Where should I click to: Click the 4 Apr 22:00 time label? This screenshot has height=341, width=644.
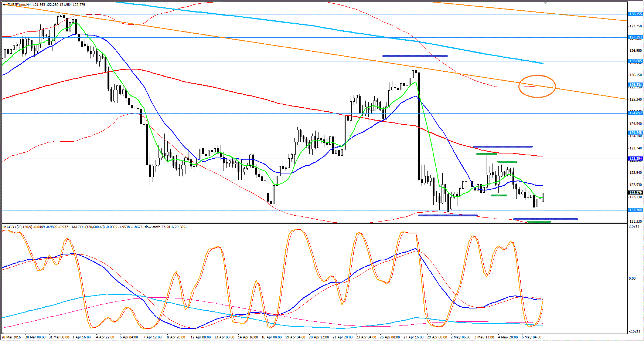click(x=105, y=337)
